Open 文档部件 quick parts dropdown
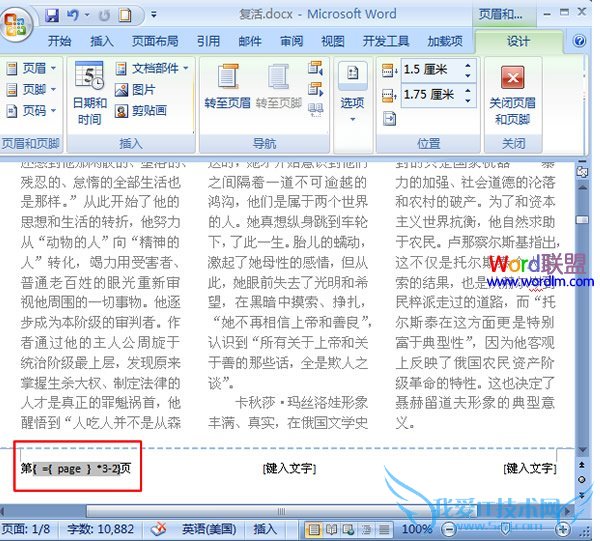 click(152, 68)
